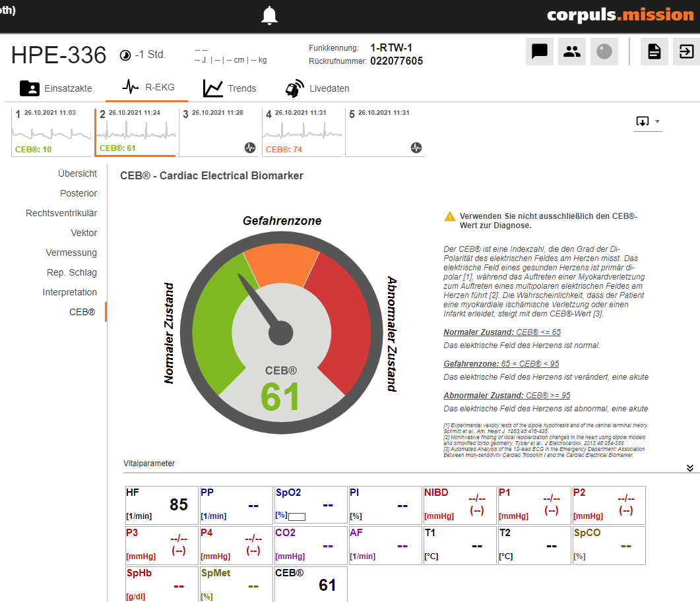Screen dimensions: 700x602
Task: Select Rechtsventrikulär in the side menu
Action: point(61,214)
